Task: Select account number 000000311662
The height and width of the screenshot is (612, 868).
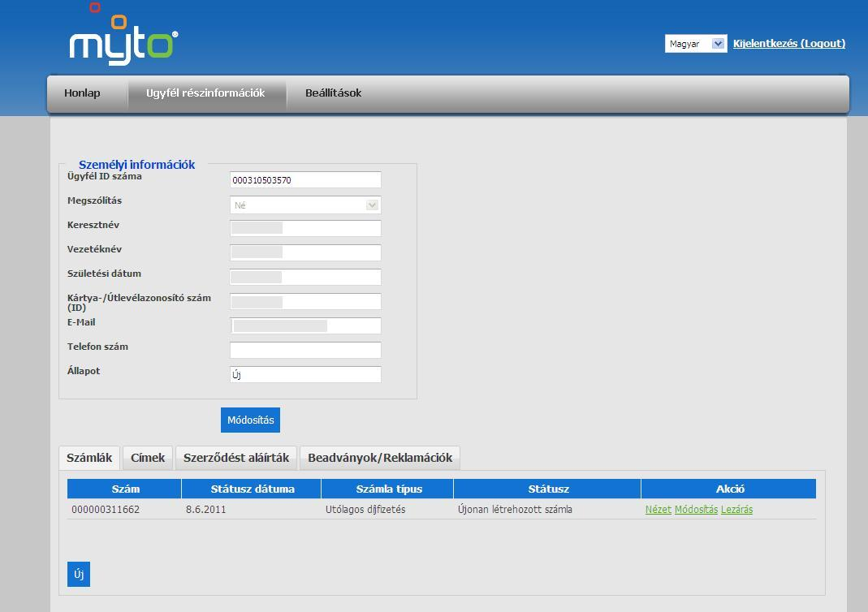Action: tap(106, 510)
